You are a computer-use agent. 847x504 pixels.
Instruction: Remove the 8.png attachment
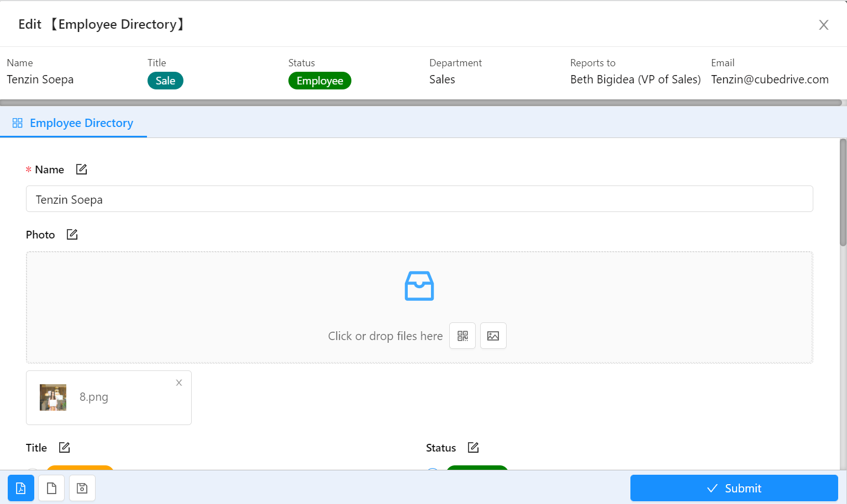point(179,383)
